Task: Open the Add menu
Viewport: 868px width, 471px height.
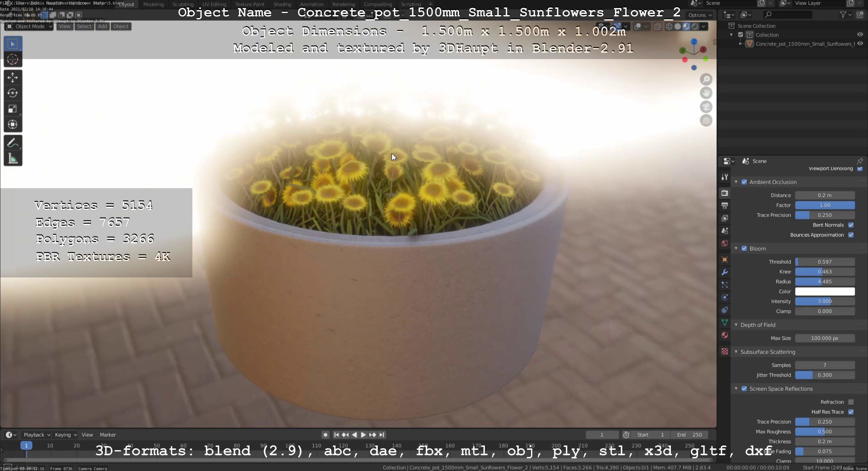Action: pyautogui.click(x=102, y=27)
